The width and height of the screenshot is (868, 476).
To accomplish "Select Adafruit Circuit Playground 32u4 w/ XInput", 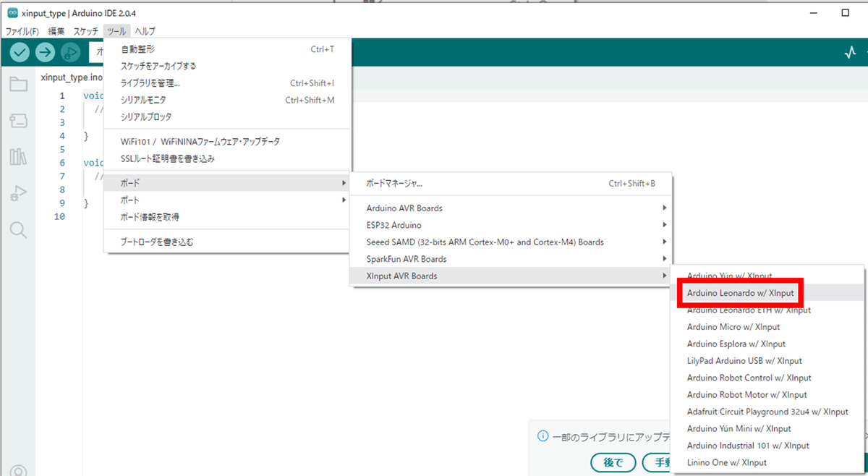I will tap(768, 412).
